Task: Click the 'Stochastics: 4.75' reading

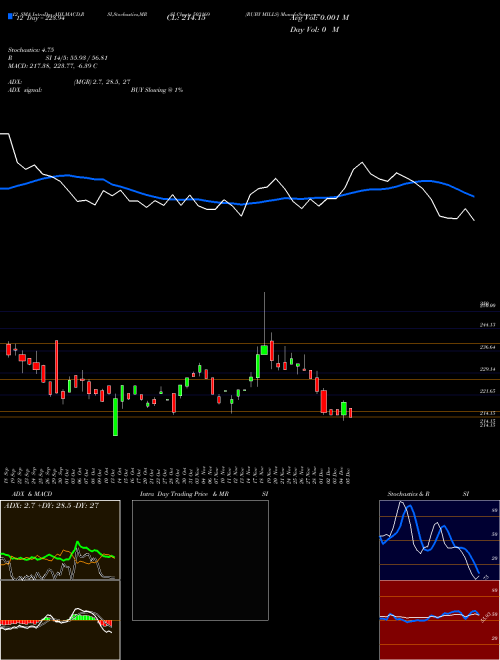Action: [31, 50]
